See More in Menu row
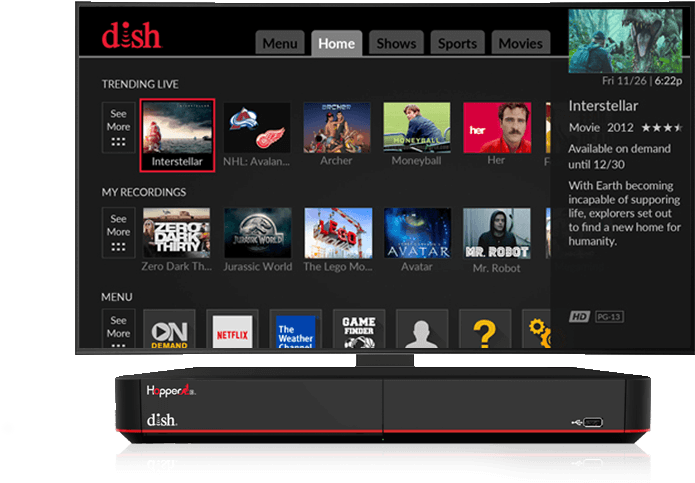This screenshot has height=483, width=695. click(118, 329)
